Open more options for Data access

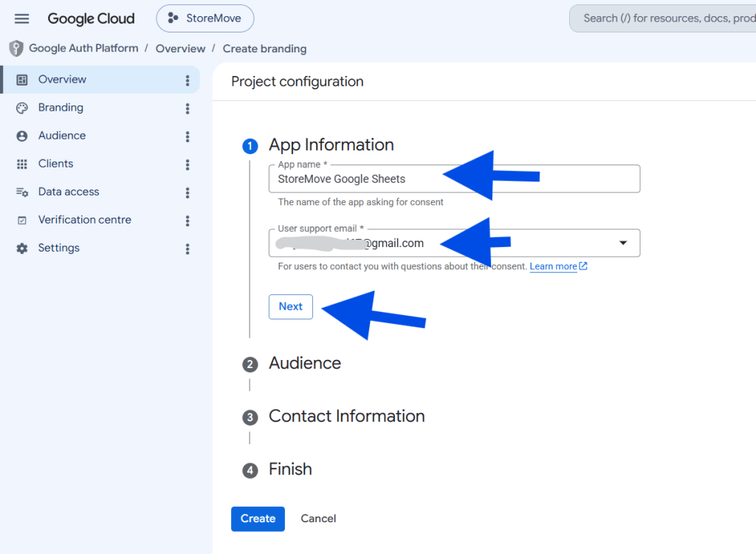[188, 193]
